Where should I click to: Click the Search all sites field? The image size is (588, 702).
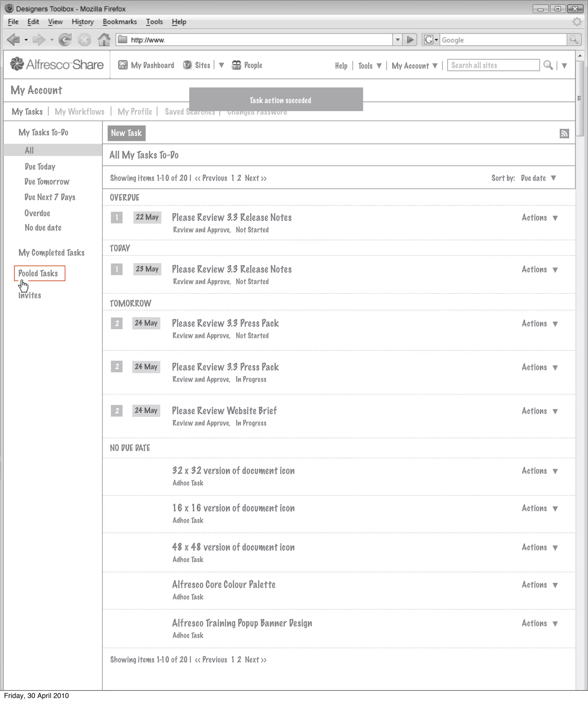[493, 65]
